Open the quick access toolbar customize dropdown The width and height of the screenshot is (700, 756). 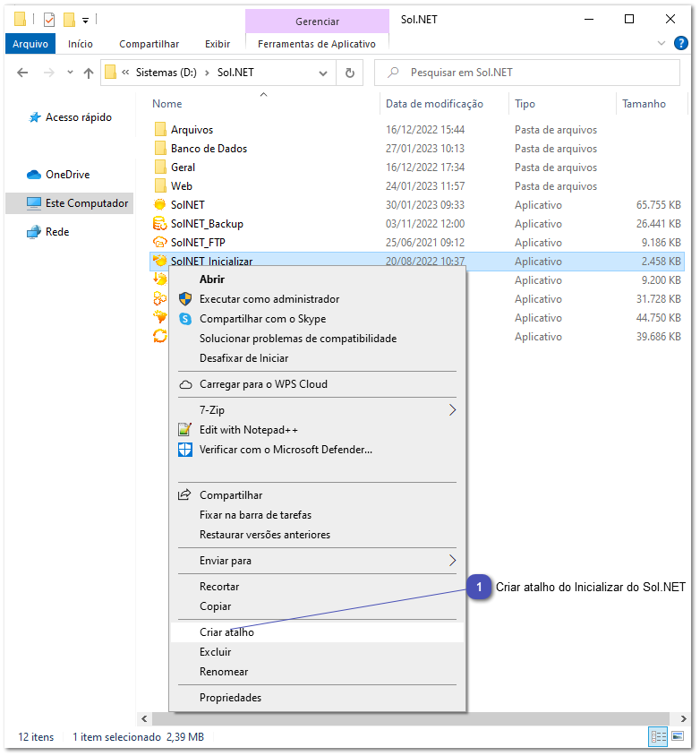click(85, 21)
